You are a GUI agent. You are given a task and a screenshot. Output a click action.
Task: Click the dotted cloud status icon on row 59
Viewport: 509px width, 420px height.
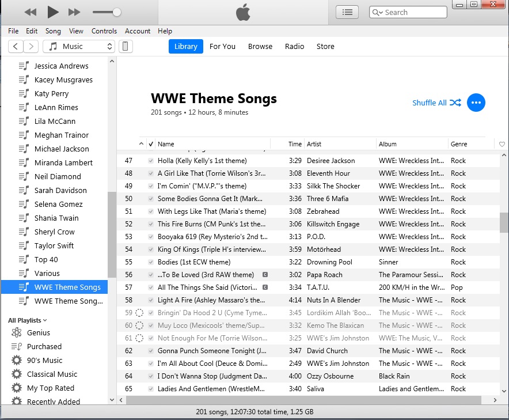point(139,312)
